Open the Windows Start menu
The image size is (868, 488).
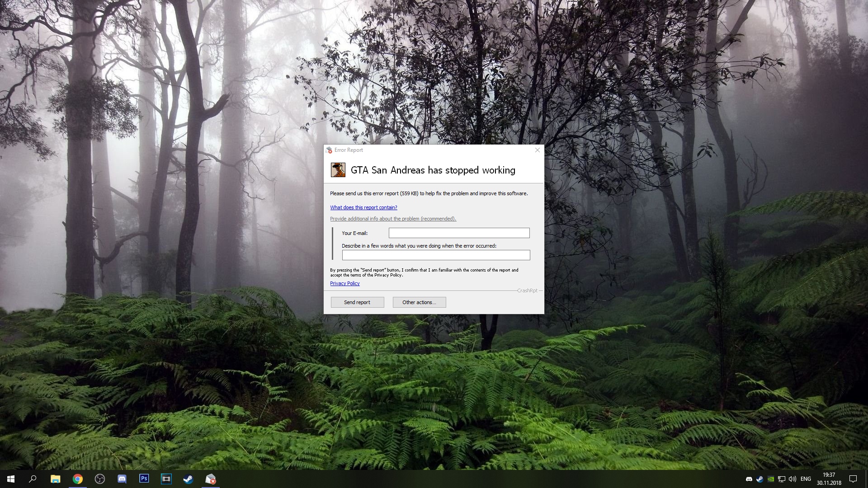click(11, 479)
